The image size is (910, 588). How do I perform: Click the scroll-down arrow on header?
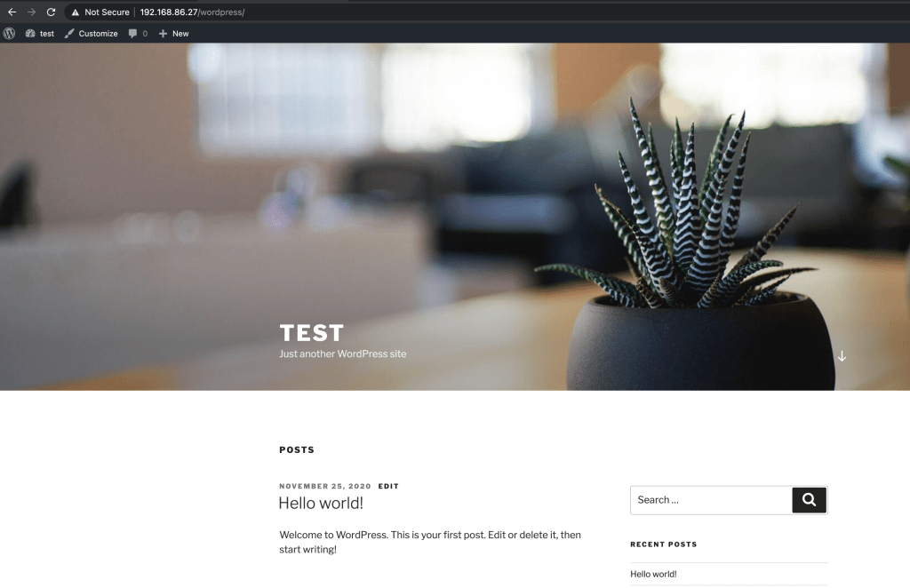tap(842, 356)
